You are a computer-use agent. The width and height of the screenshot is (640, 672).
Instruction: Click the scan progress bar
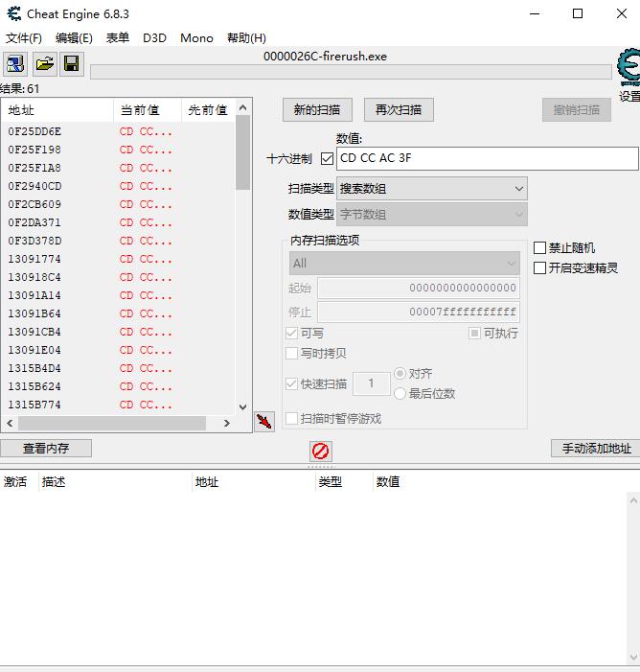pos(351,72)
